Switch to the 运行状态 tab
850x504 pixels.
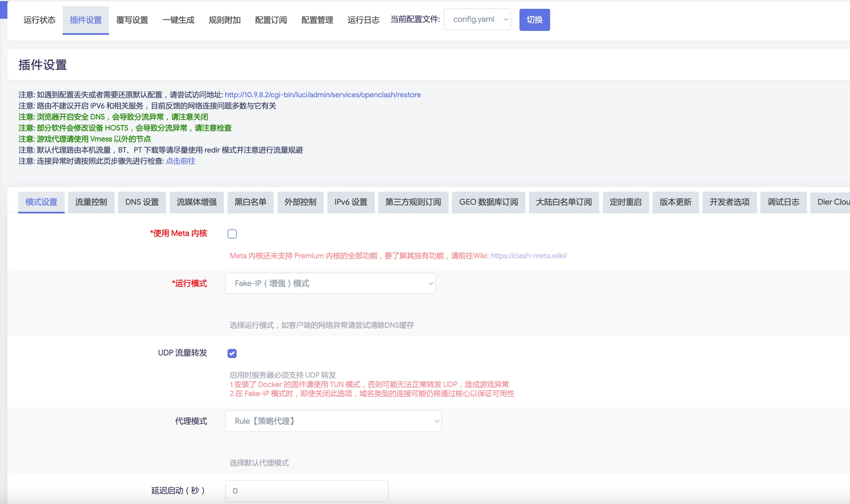39,20
